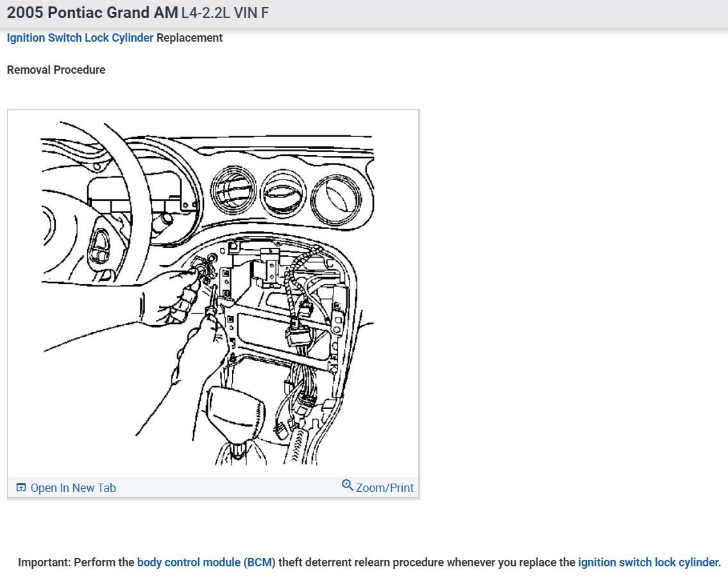The width and height of the screenshot is (728, 583).
Task: Click inside the image viewer footer bar
Action: click(212, 487)
